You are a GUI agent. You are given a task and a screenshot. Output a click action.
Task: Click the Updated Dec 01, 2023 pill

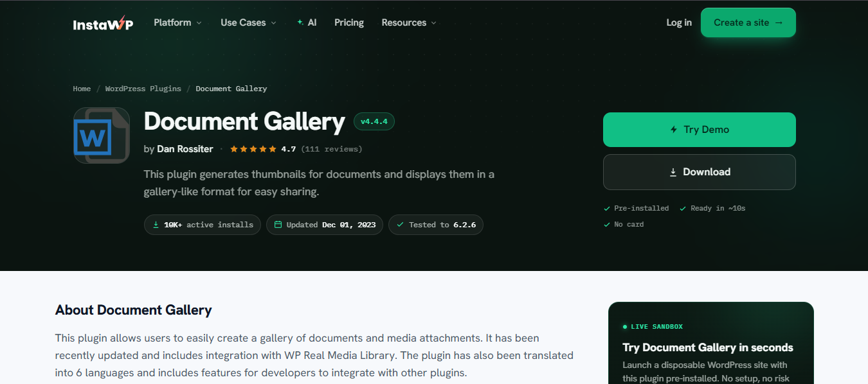(x=325, y=225)
